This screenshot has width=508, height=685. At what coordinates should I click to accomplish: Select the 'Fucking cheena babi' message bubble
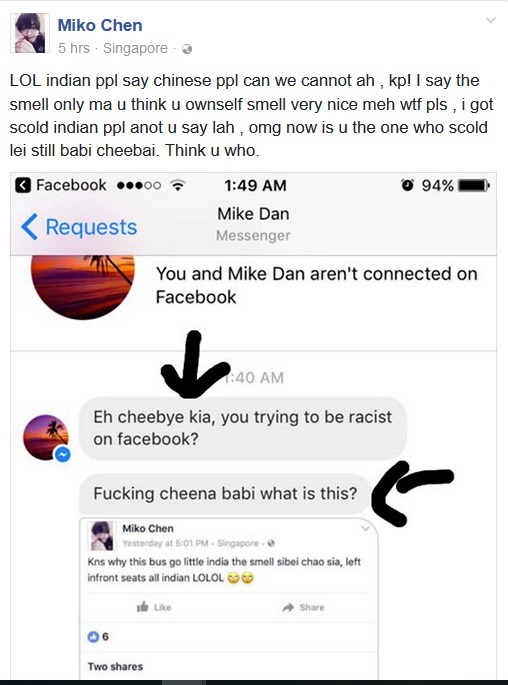(225, 494)
